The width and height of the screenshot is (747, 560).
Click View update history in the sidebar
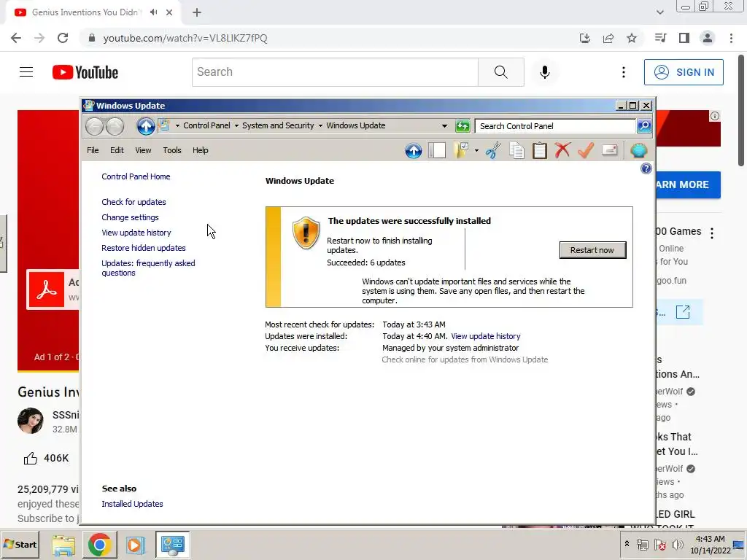click(x=136, y=233)
